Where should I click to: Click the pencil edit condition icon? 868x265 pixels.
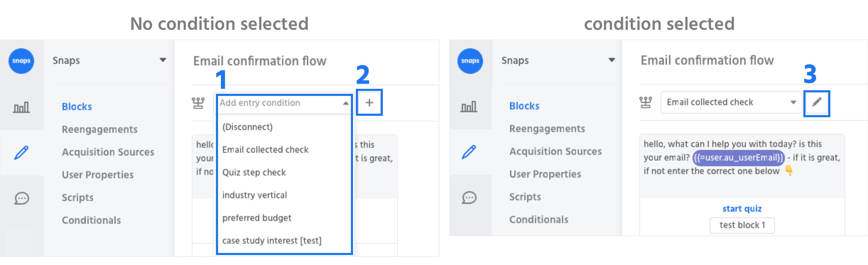click(817, 103)
